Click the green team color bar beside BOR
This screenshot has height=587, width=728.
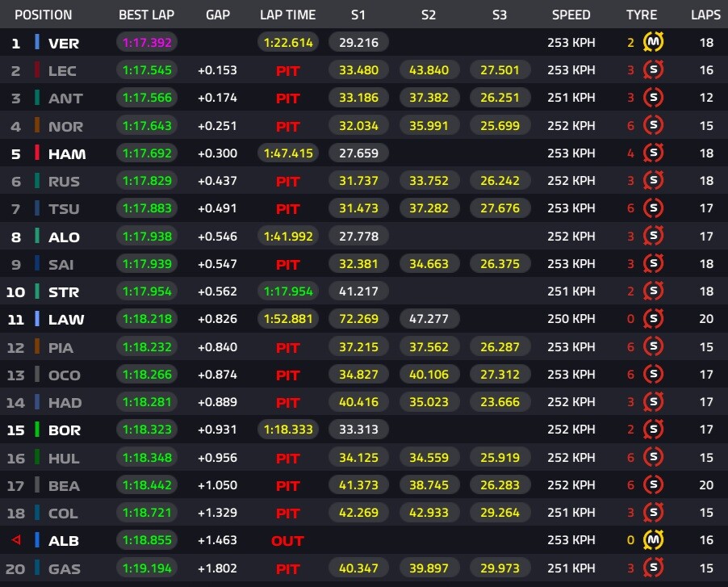point(36,429)
